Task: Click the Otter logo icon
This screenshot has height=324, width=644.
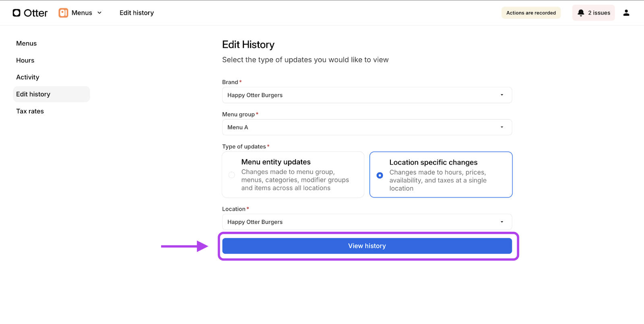Action: pos(17,13)
